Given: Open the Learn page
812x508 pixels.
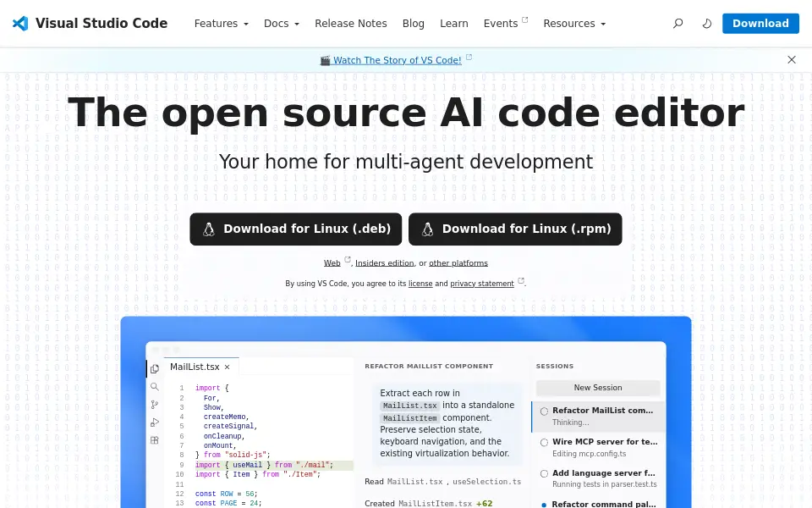Looking at the screenshot, I should click(x=453, y=24).
